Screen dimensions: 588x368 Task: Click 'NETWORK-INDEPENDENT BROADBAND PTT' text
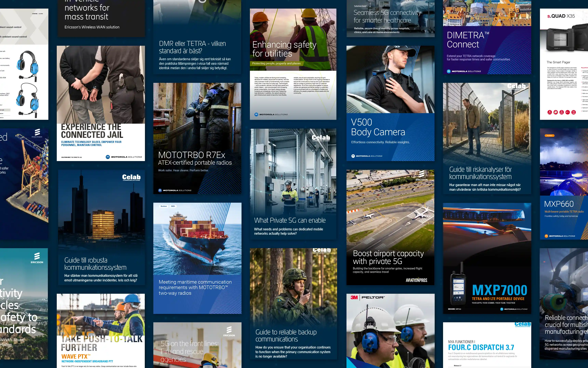point(87,361)
